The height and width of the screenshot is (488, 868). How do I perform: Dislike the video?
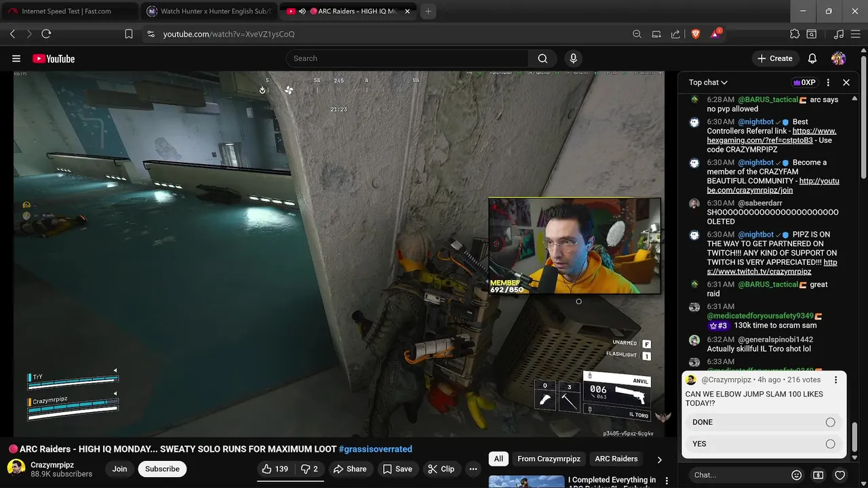tap(309, 469)
